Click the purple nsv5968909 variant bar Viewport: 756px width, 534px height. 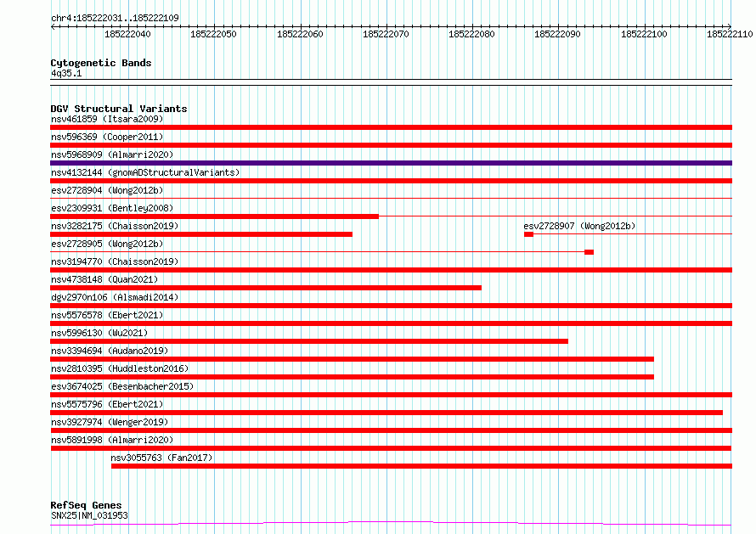point(391,163)
